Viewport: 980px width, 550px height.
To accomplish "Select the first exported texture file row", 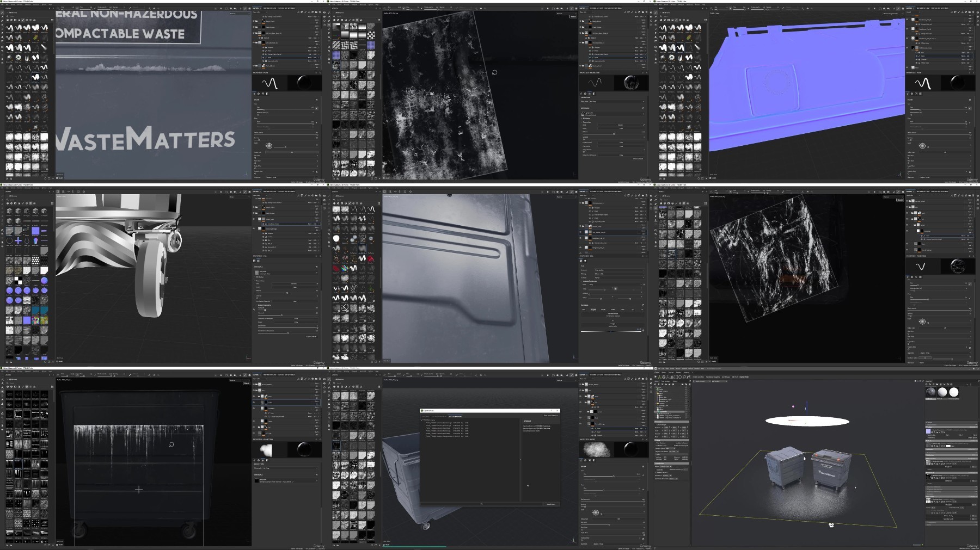I will click(x=447, y=423).
